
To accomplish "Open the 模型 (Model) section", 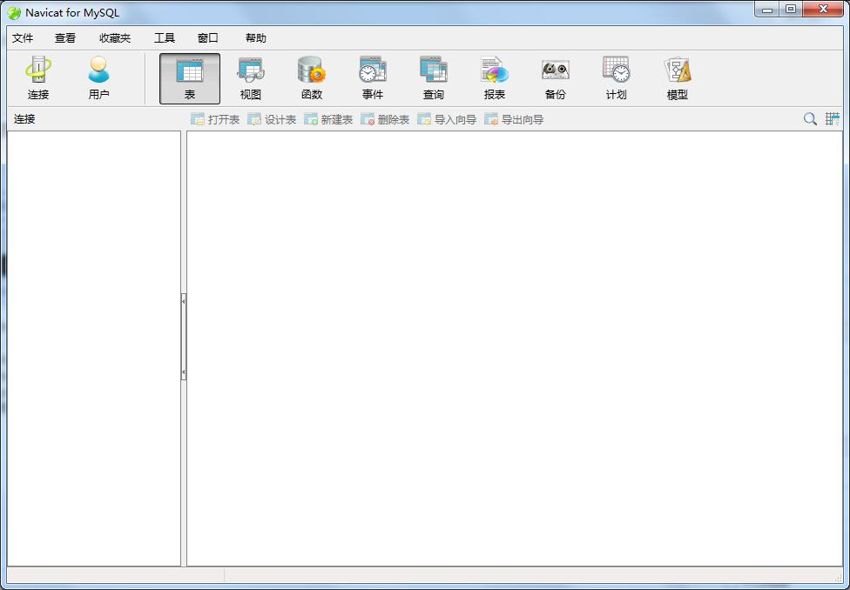I will tap(677, 79).
